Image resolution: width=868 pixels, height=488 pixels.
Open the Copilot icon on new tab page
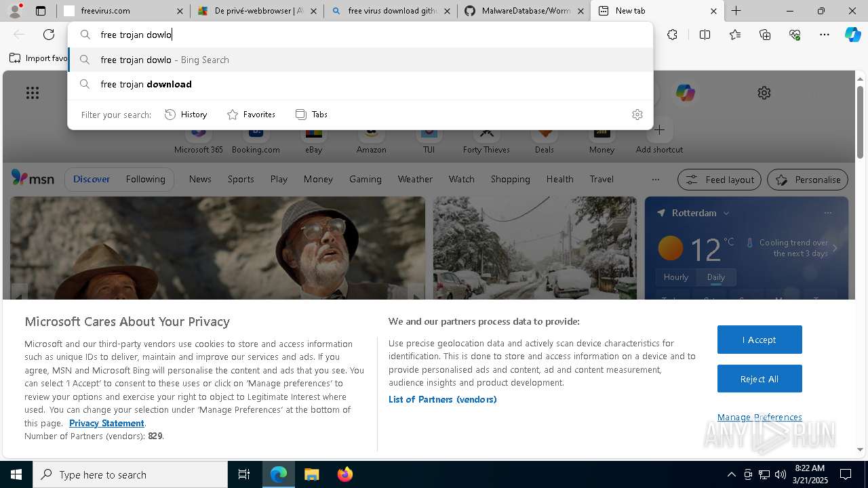click(685, 93)
